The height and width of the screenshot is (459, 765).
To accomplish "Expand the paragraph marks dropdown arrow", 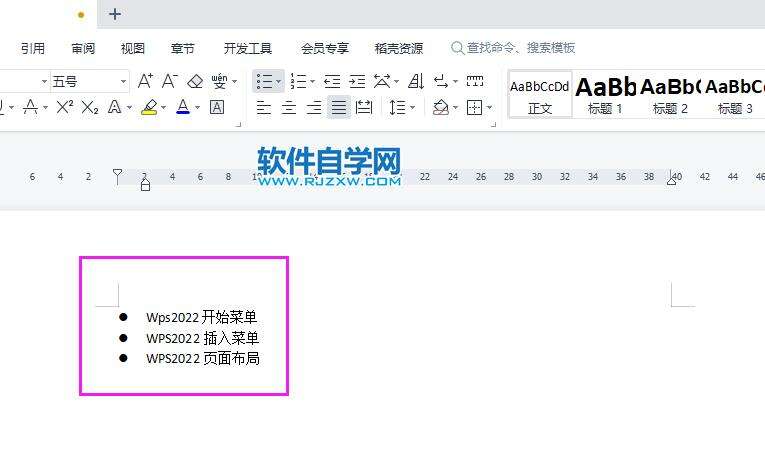I will (455, 81).
